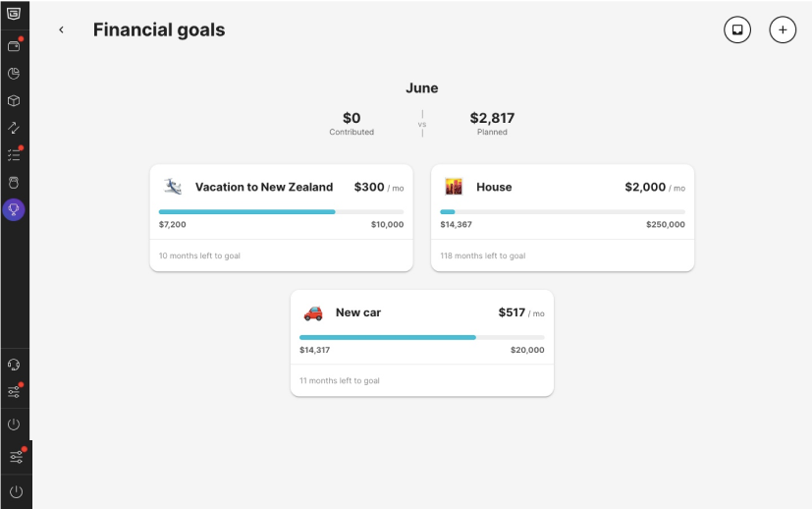
Task: Open the checklist icon with red dot
Action: pos(14,154)
